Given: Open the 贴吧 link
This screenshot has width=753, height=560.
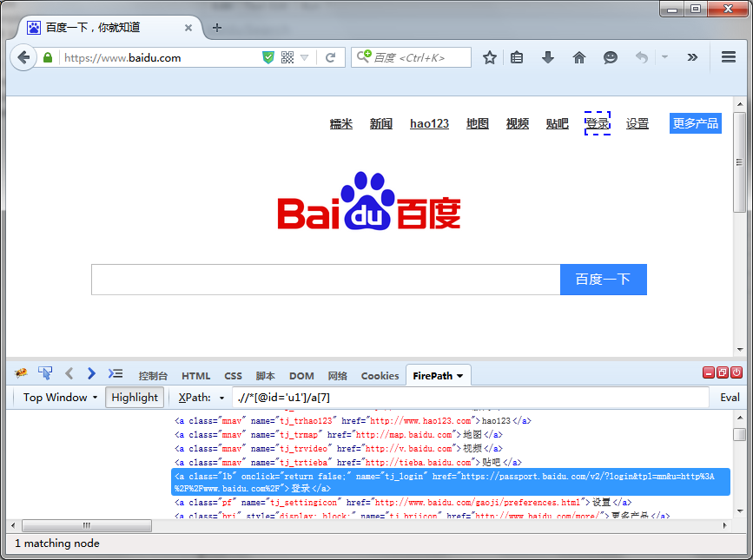Looking at the screenshot, I should pos(557,124).
